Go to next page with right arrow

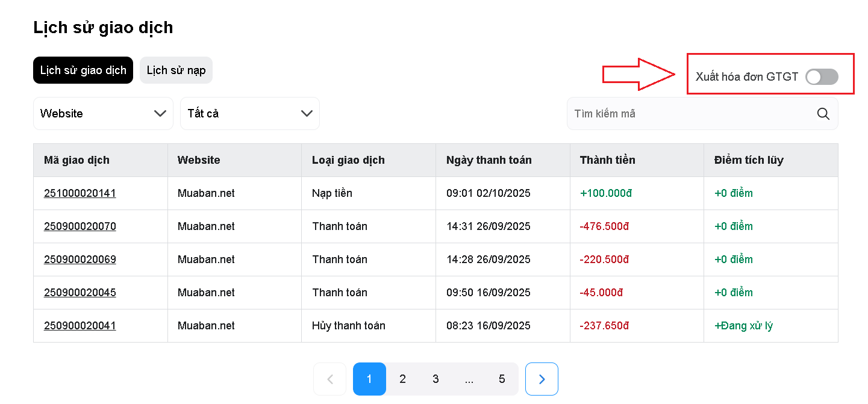542,379
